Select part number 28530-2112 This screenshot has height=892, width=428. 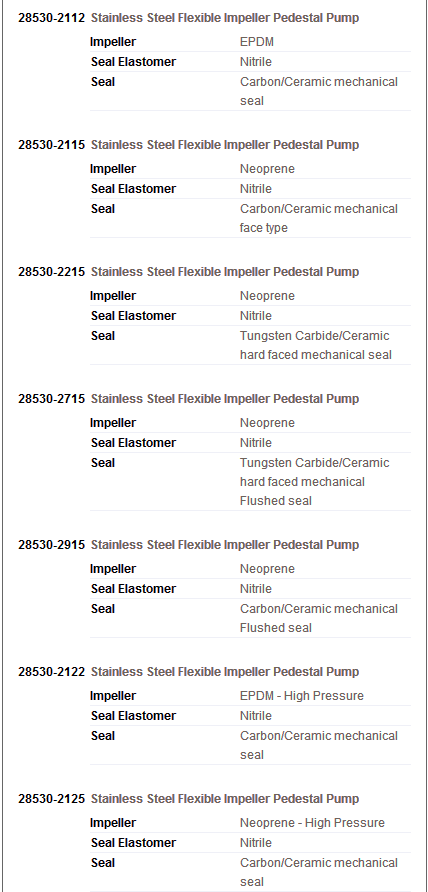pyautogui.click(x=52, y=18)
